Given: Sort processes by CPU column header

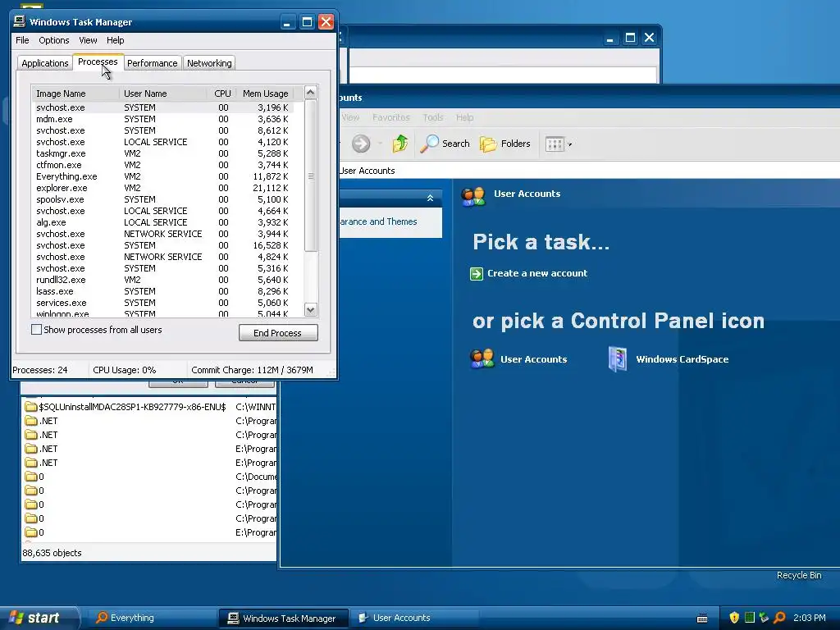Looking at the screenshot, I should coord(221,94).
